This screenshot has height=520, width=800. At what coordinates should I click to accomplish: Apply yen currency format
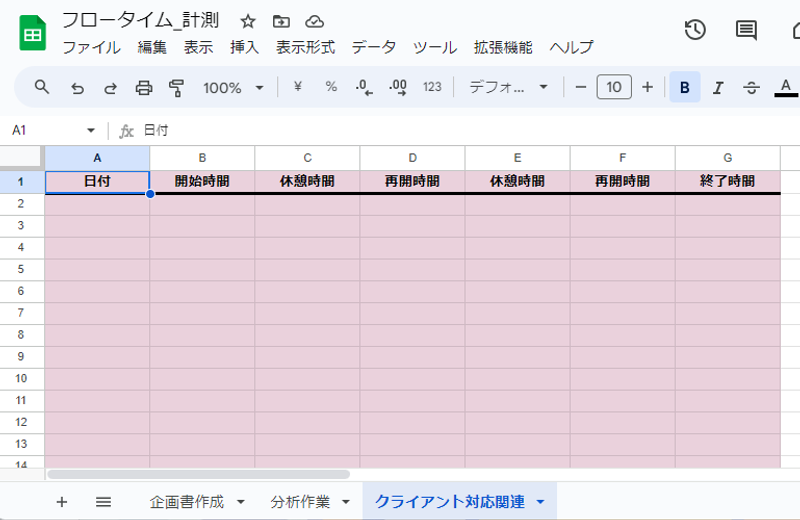click(298, 87)
